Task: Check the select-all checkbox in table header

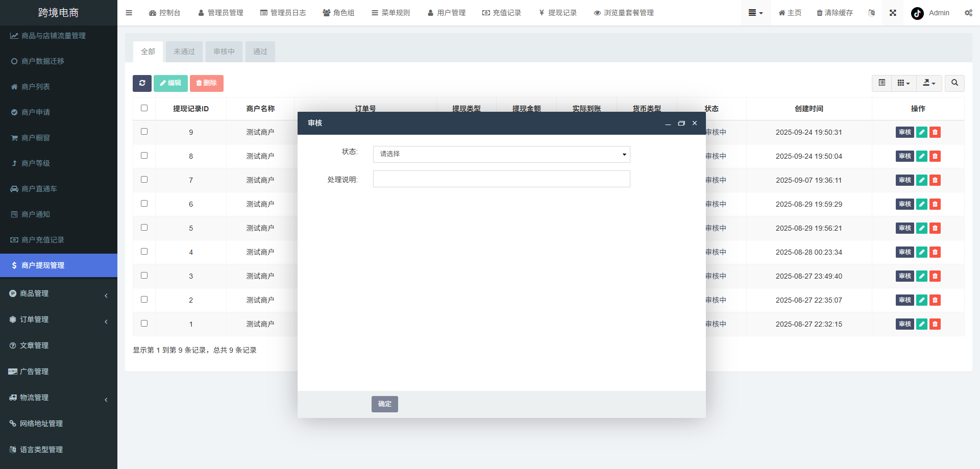Action: pos(144,108)
